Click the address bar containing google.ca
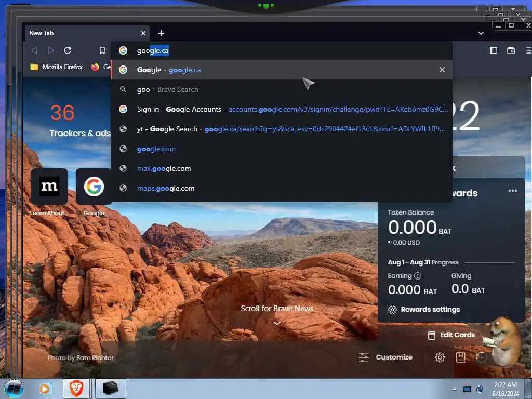532x399 pixels. [282, 50]
